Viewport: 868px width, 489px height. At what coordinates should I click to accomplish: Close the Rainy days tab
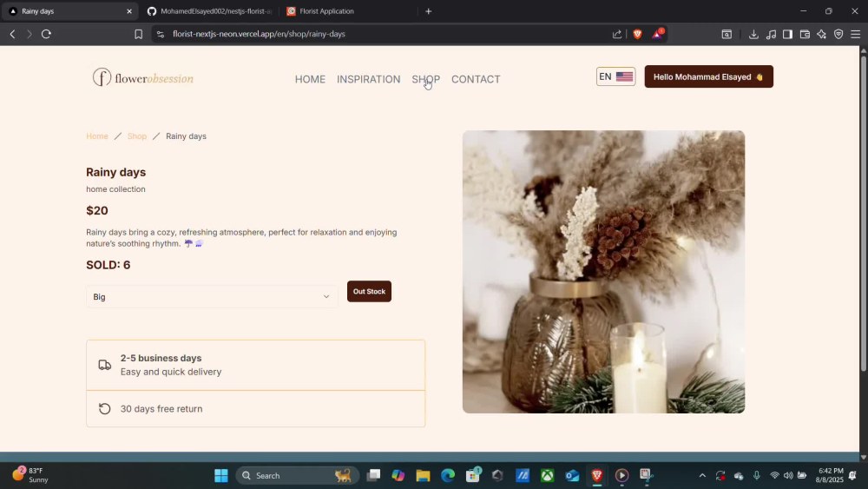click(129, 11)
